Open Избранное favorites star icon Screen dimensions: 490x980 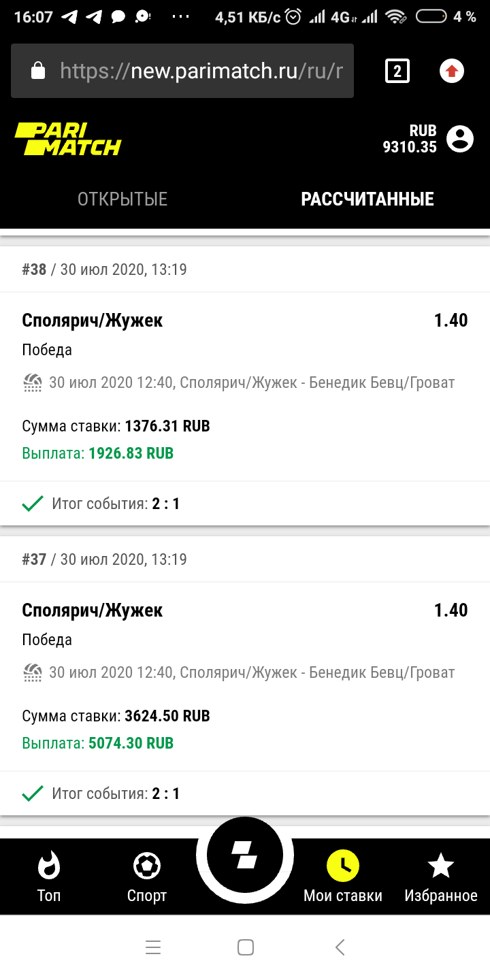(x=441, y=877)
